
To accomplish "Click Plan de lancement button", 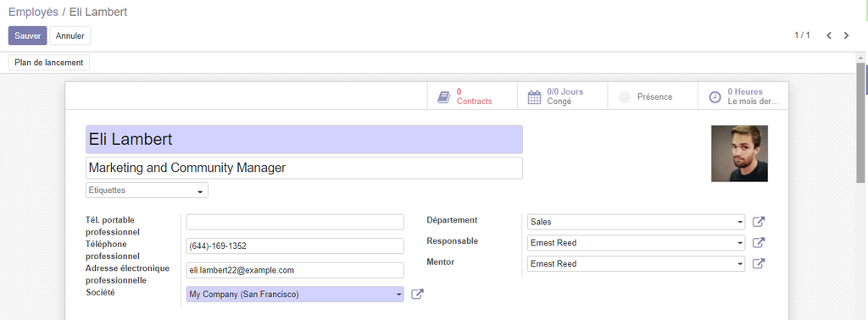I will [48, 63].
